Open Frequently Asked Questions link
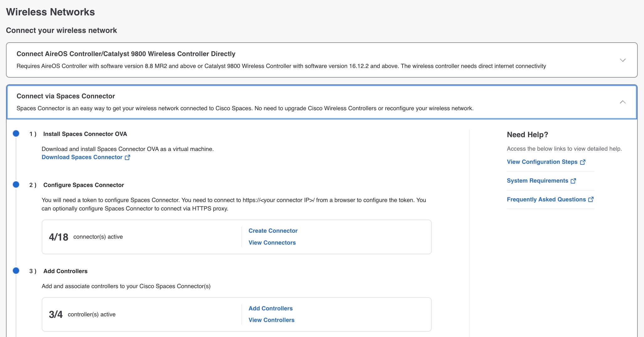 point(546,200)
